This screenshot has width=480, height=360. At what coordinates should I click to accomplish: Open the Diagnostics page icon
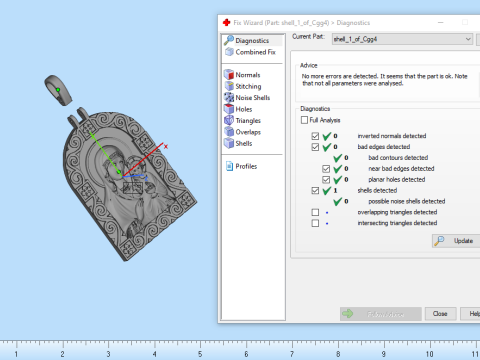[x=229, y=40]
